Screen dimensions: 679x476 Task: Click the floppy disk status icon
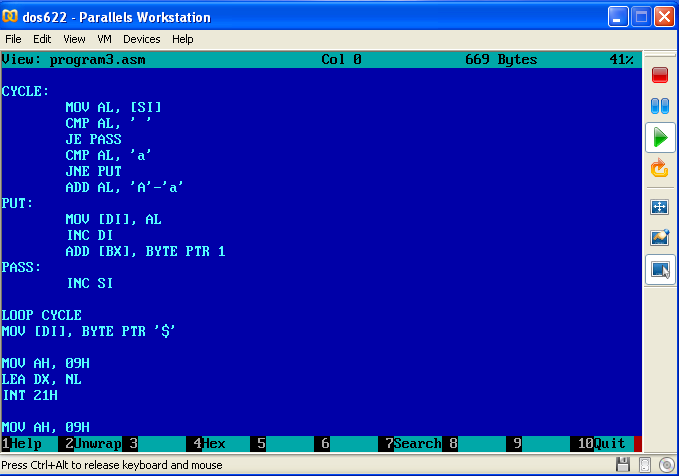(623, 465)
